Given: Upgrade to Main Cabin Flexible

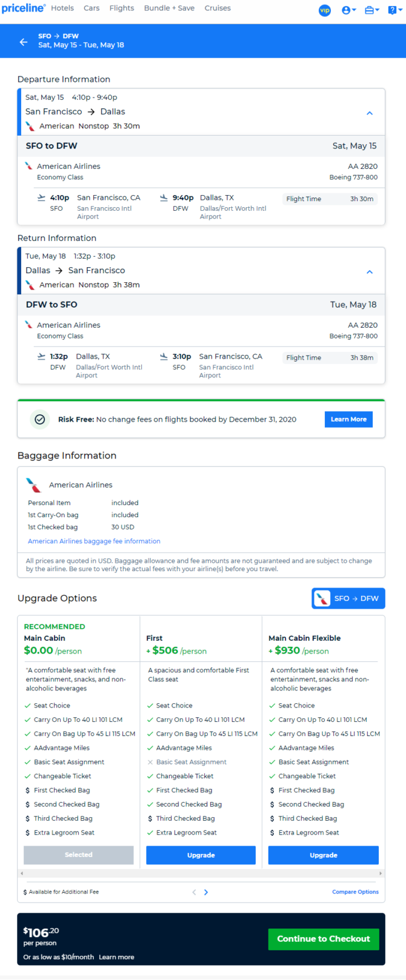Looking at the screenshot, I should (x=323, y=855).
